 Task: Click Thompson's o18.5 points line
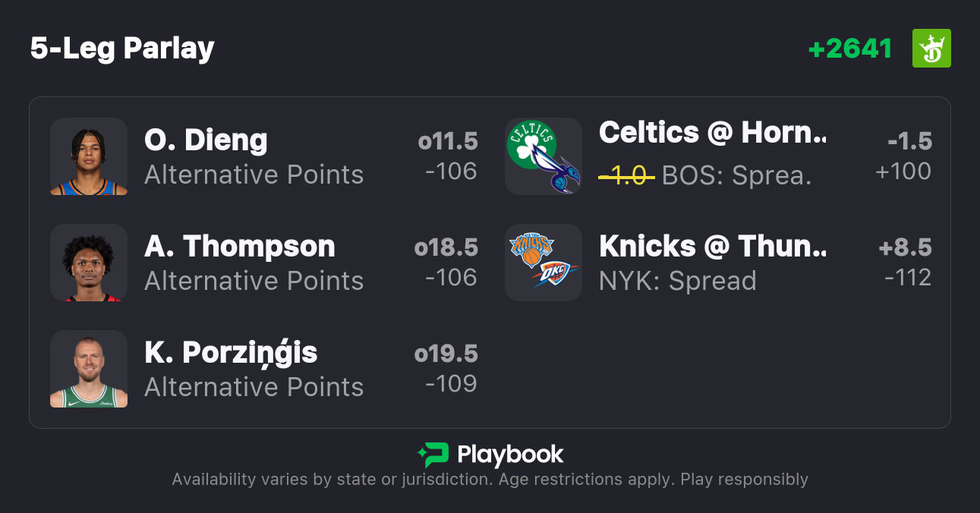(x=446, y=247)
